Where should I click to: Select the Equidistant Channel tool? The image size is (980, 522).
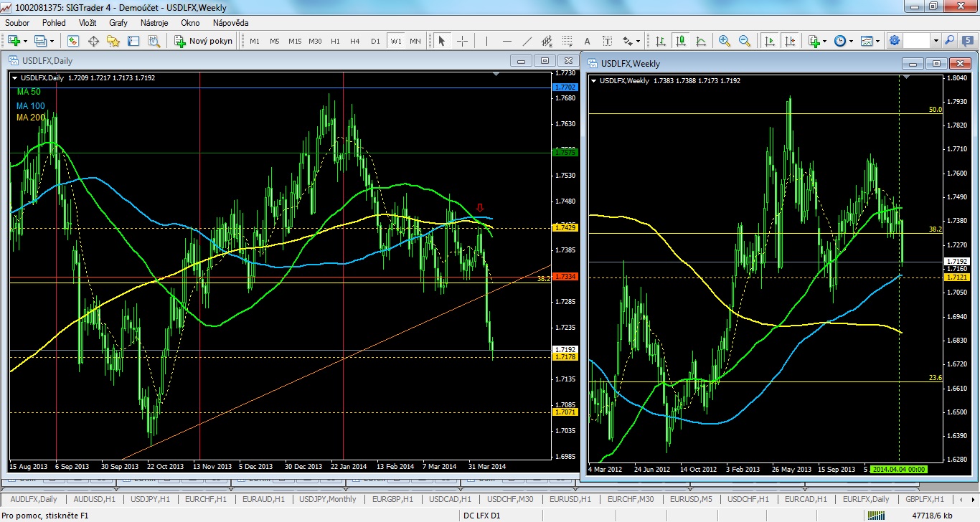(547, 41)
